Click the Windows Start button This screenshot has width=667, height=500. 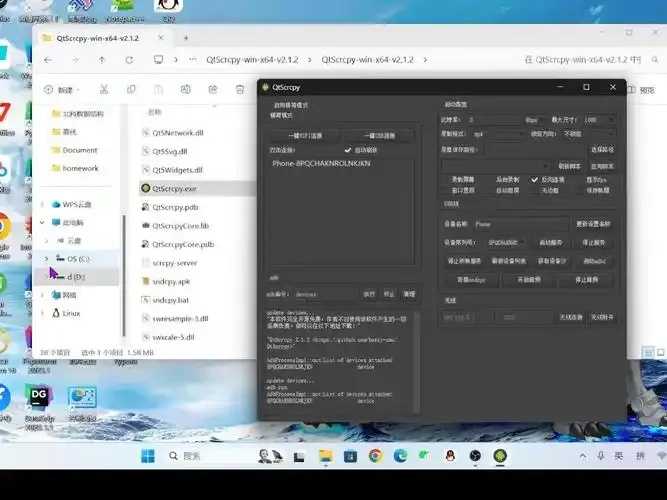[x=148, y=456]
